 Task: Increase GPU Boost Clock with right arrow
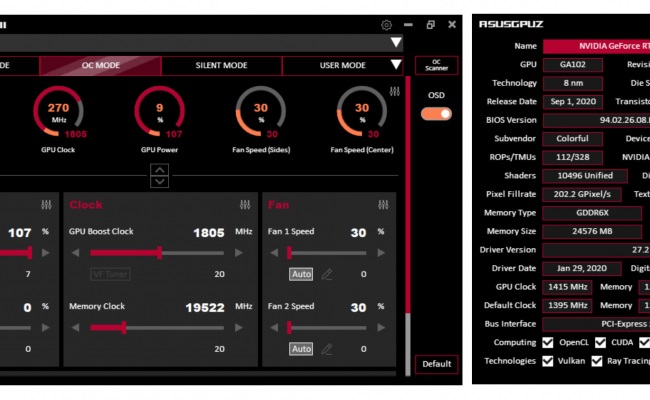click(239, 253)
